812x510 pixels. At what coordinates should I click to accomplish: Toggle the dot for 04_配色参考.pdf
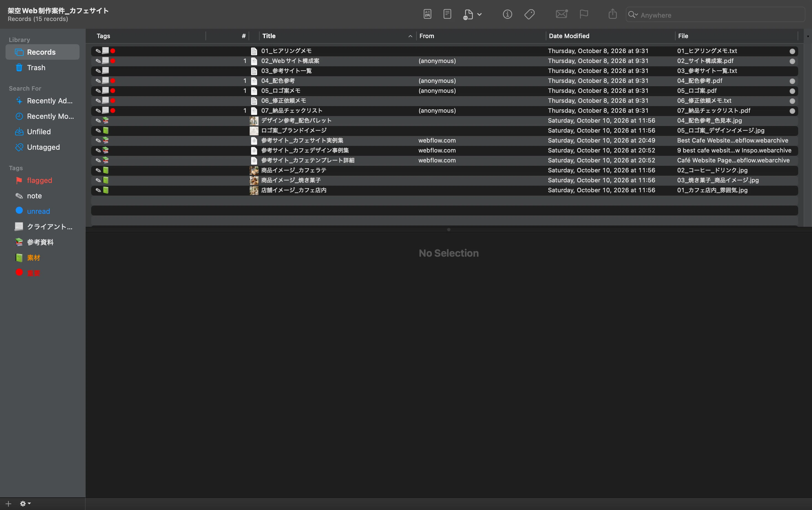coord(792,81)
